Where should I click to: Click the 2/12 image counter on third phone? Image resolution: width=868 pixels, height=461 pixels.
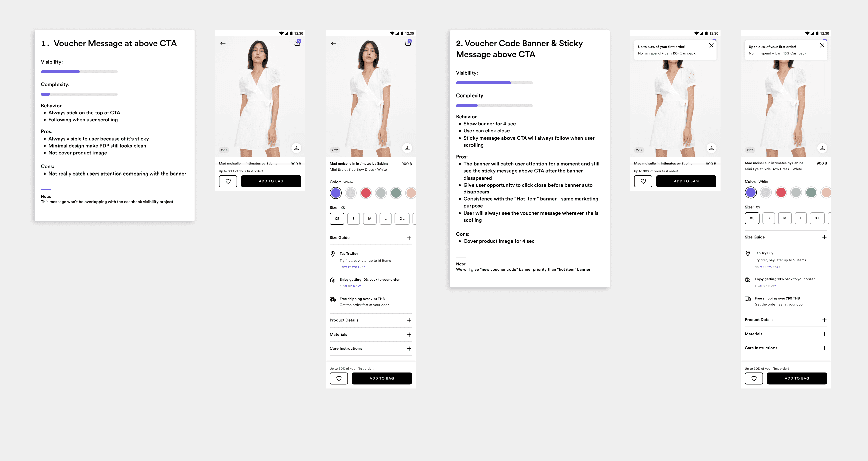tap(639, 150)
